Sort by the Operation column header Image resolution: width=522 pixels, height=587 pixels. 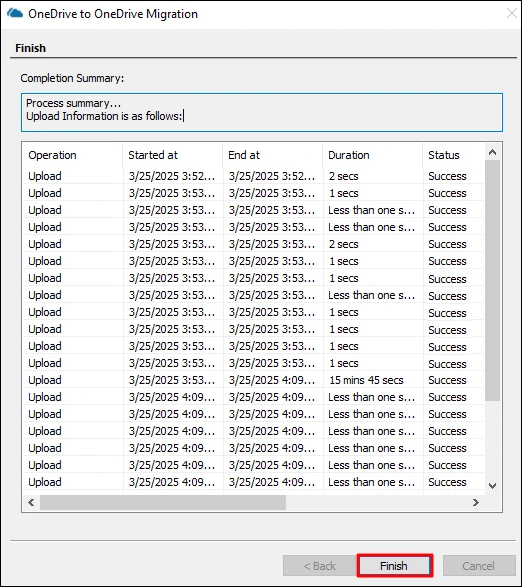(x=73, y=155)
